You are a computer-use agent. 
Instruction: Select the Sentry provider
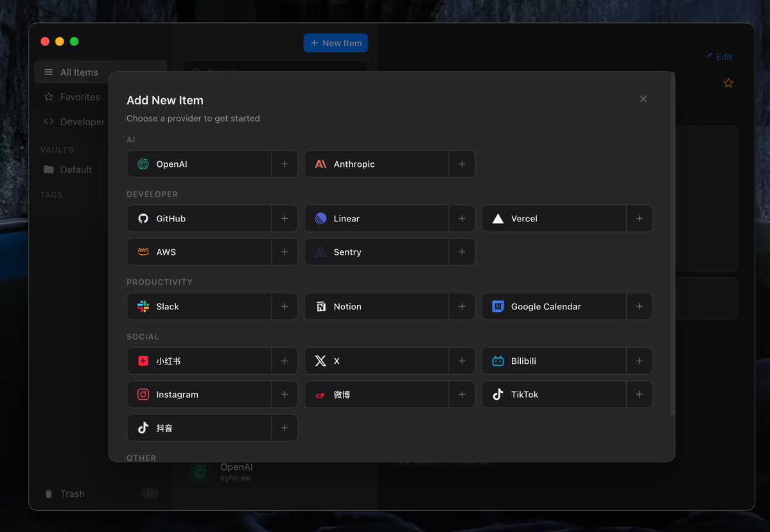tap(377, 252)
